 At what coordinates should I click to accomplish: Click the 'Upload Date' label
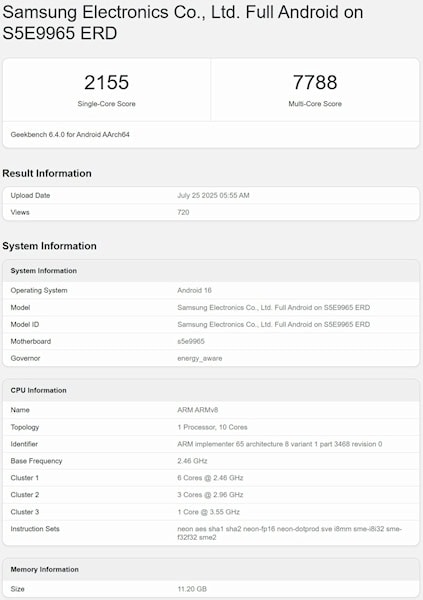point(30,196)
